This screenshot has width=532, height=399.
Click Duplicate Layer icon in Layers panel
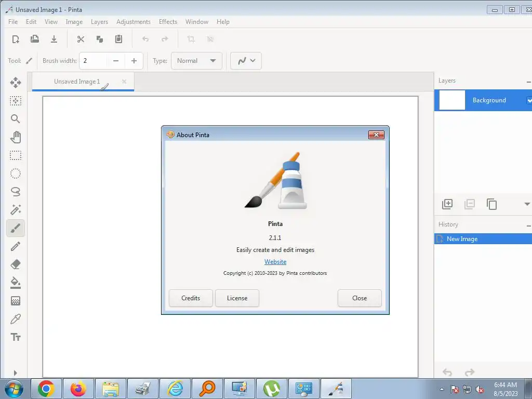click(491, 204)
